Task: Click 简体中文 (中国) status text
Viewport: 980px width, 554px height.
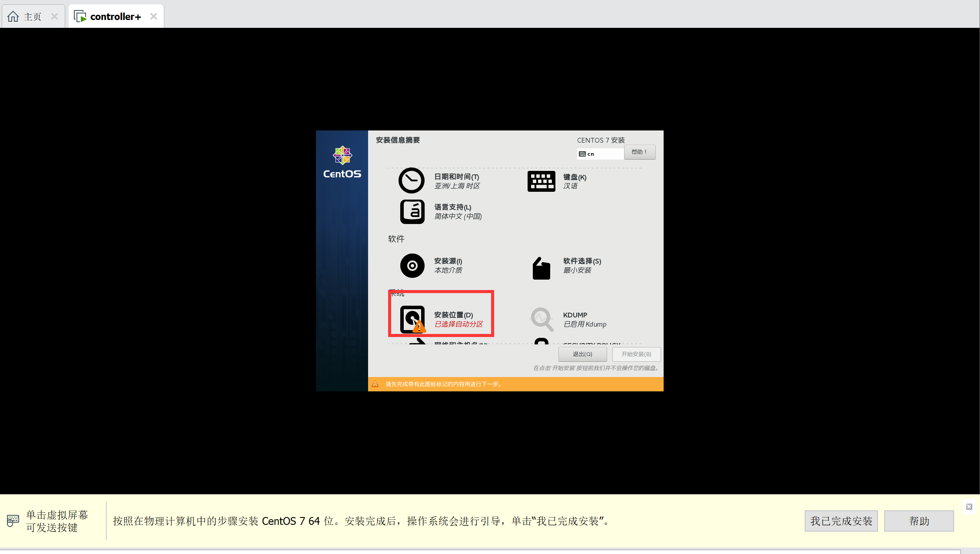Action: [x=458, y=216]
